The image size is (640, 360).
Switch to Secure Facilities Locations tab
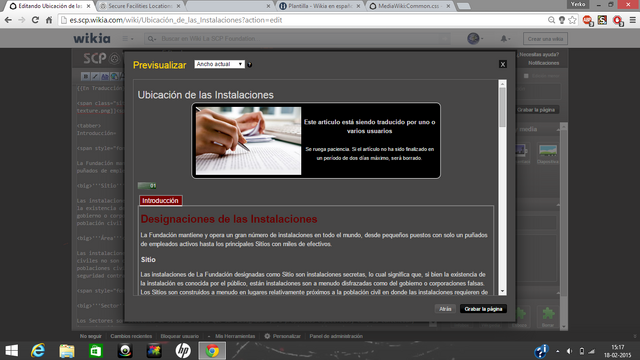click(x=140, y=6)
